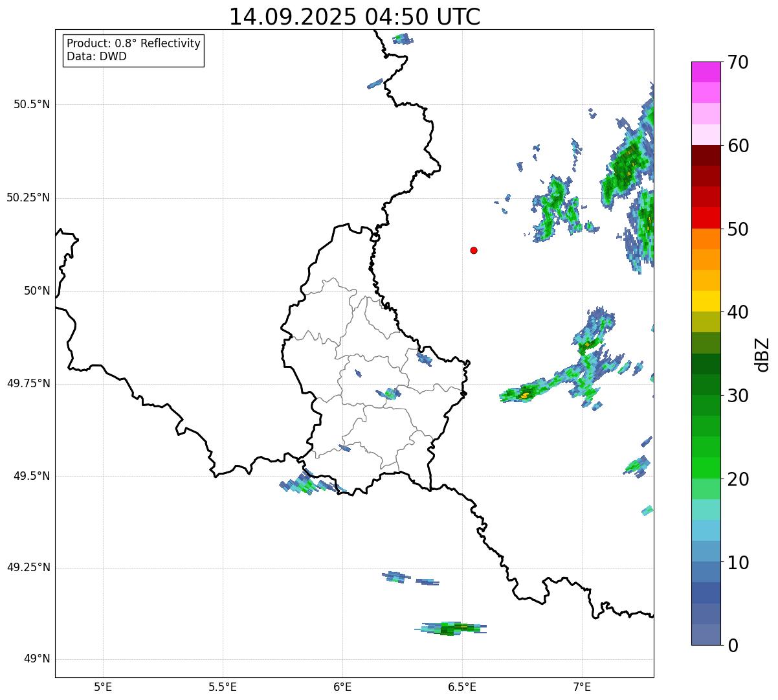Image resolution: width=778 pixels, height=700 pixels.
Task: Click the title 14.09.2025 04:50 UTC
Action: [355, 17]
